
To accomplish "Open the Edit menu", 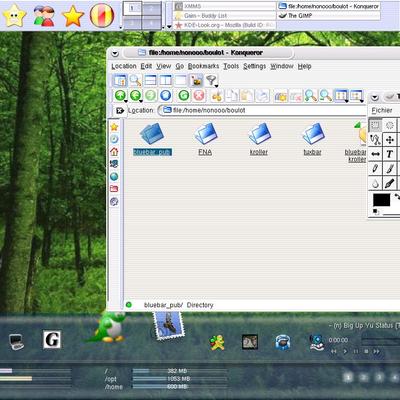I will tap(146, 66).
